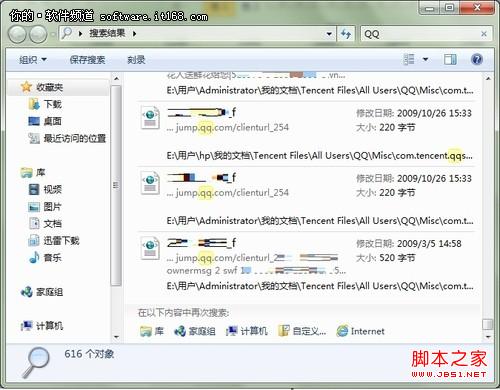Click the 家庭组 icon in the sidebar
500x390 pixels.
coord(27,292)
